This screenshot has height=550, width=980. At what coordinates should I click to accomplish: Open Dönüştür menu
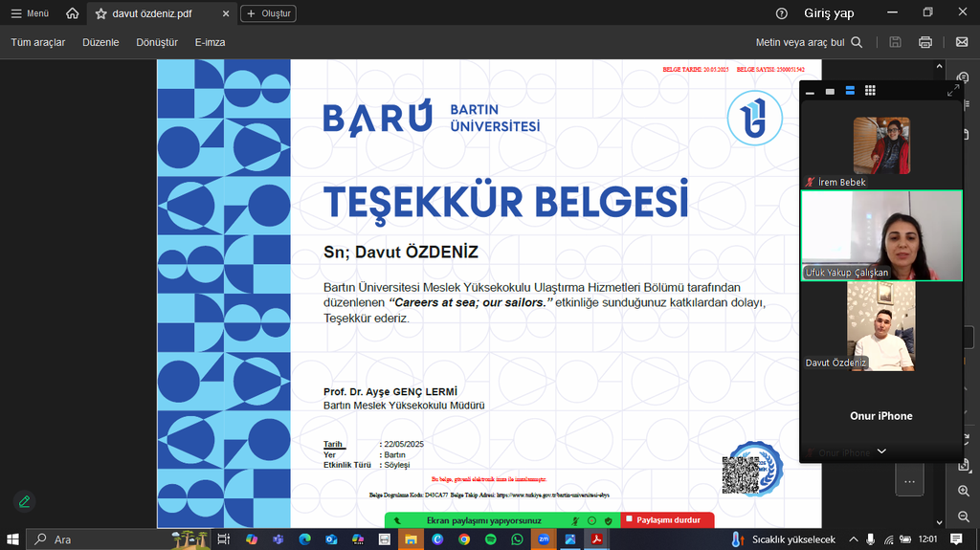tap(157, 42)
